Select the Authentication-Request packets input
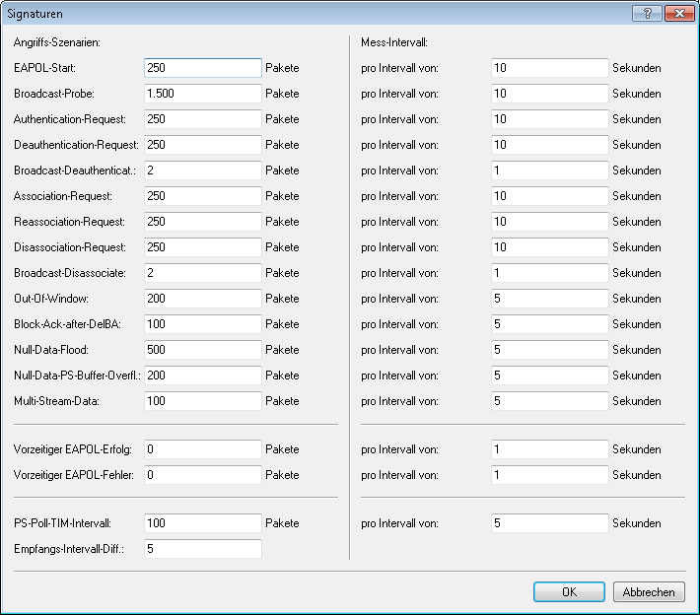 point(202,119)
